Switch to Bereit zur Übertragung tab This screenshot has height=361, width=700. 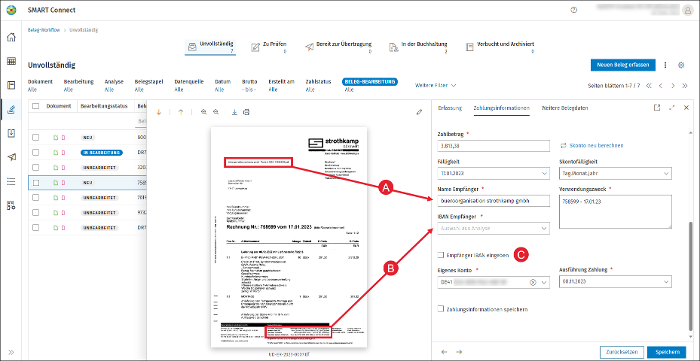339,47
